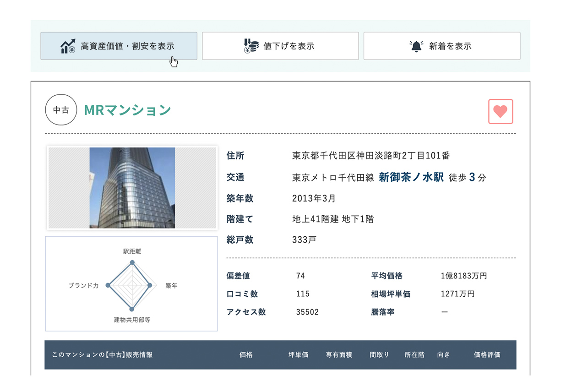Select the address 東京都千代田区神田淡路町2丁目101番
This screenshot has height=392, width=561.
point(371,156)
